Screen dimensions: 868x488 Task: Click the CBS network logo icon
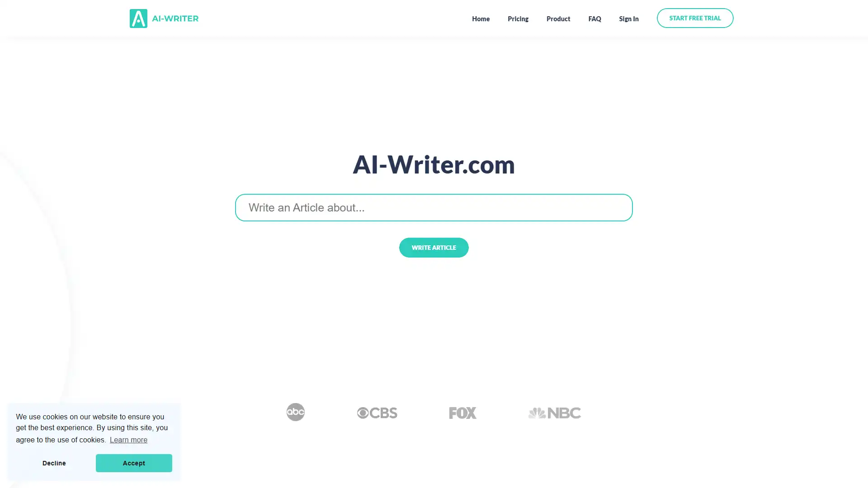point(377,413)
